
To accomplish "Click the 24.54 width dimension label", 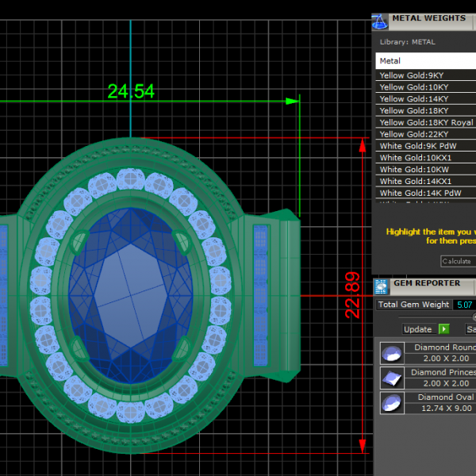I will pos(131,91).
